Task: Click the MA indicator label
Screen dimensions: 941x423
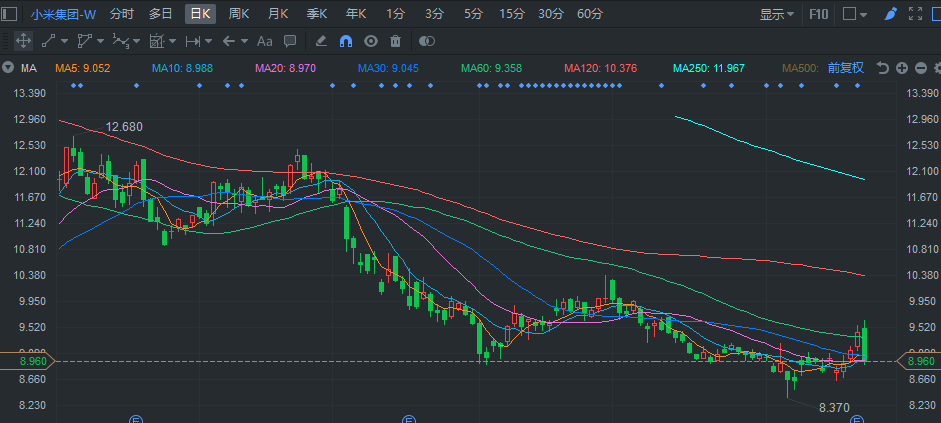Action: [29, 68]
